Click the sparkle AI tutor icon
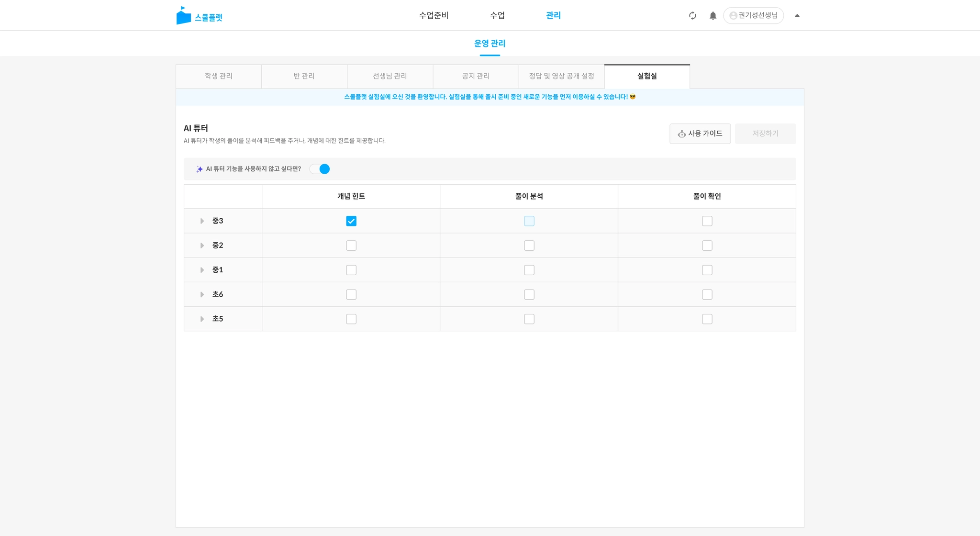The width and height of the screenshot is (980, 536). click(x=200, y=169)
